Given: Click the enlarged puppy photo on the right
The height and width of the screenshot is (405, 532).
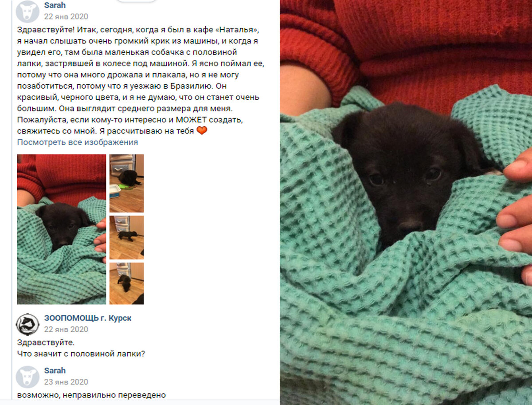Looking at the screenshot, I should (406, 202).
